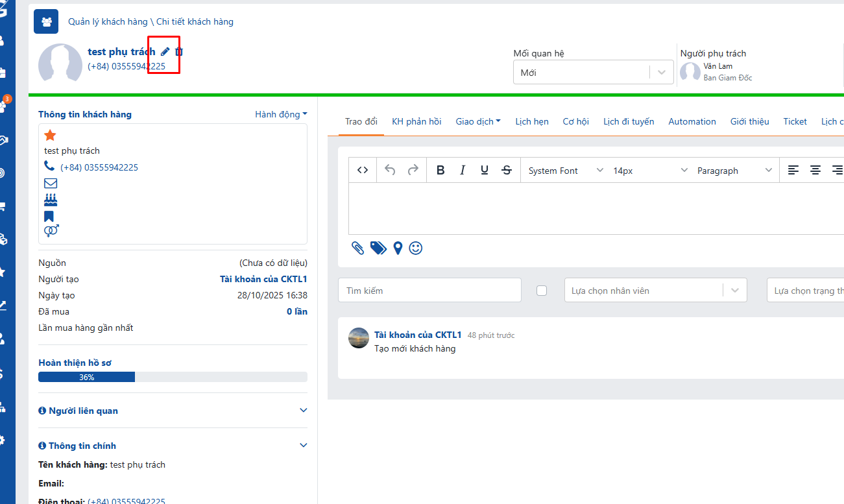This screenshot has height=504, width=844.
Task: Tick the checkbox next to search field
Action: (x=542, y=291)
